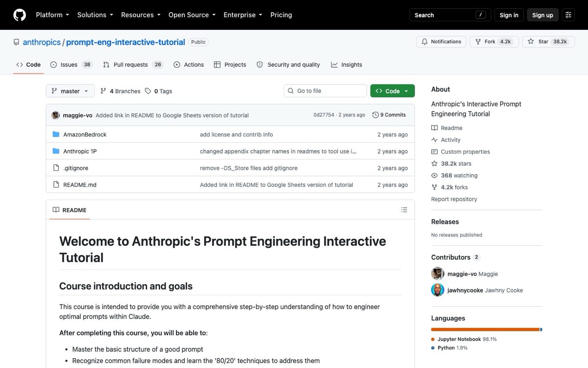The height and width of the screenshot is (368, 588).
Task: Open the Pricing page
Action: 281,15
